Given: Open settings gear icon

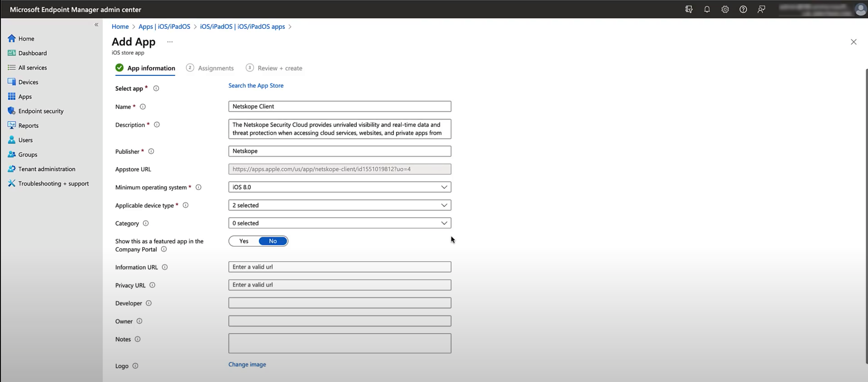Looking at the screenshot, I should (x=725, y=9).
